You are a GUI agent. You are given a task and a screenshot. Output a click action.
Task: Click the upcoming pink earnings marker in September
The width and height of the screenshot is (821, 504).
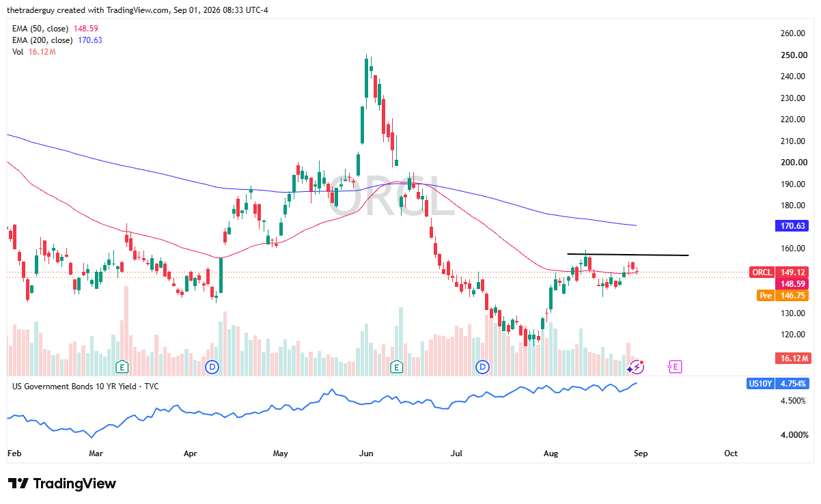pos(675,367)
